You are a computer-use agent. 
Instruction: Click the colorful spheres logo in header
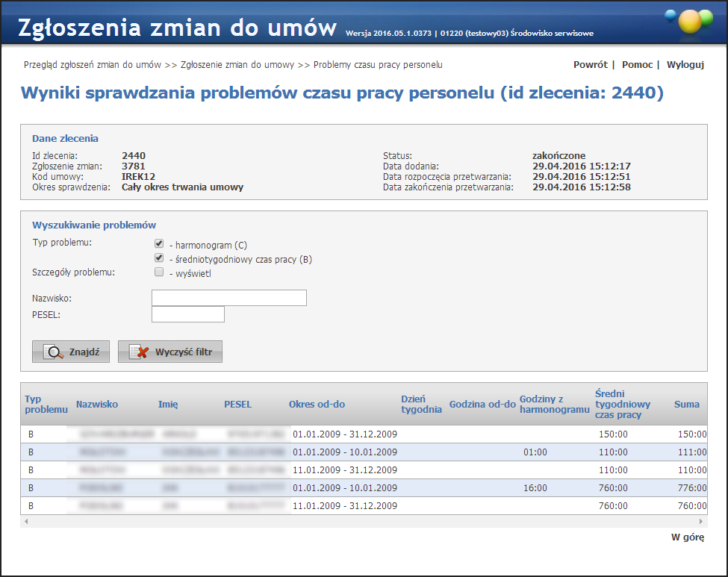point(690,20)
